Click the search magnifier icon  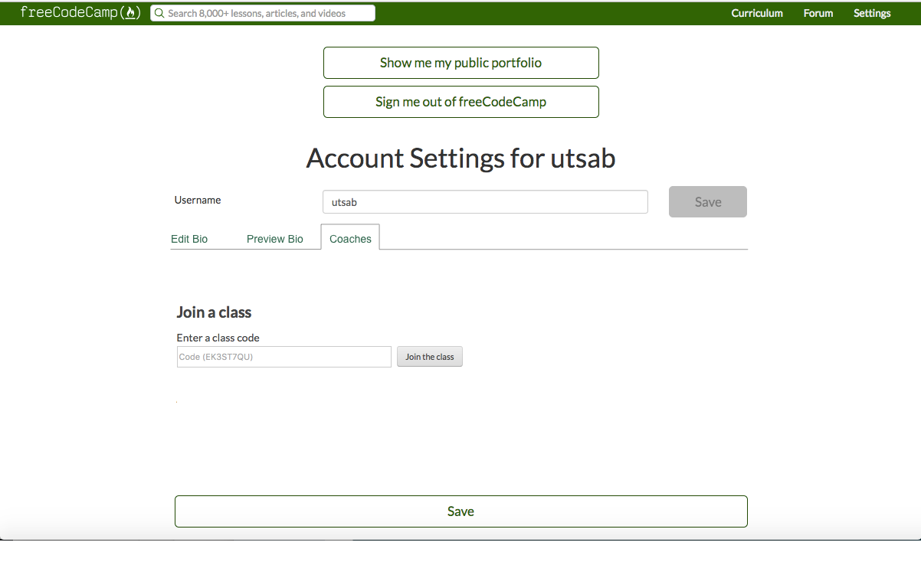159,13
